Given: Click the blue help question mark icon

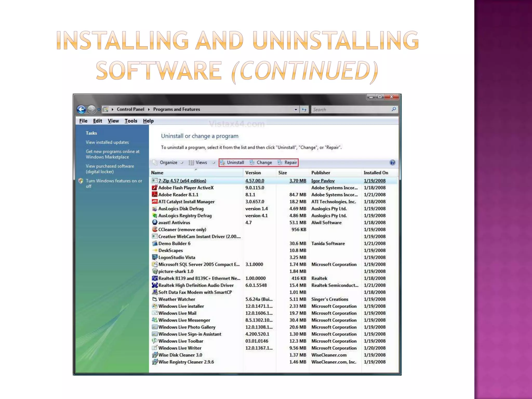Looking at the screenshot, I should [x=392, y=163].
